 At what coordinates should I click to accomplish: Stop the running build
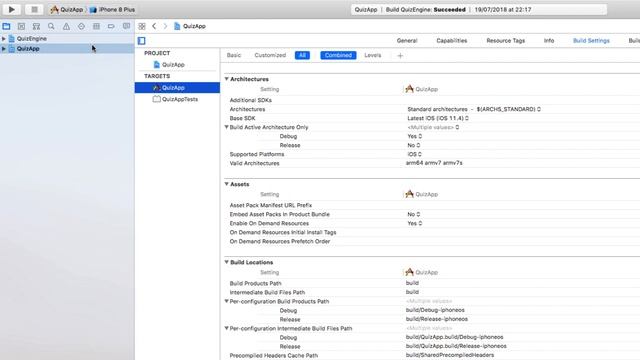pyautogui.click(x=34, y=9)
